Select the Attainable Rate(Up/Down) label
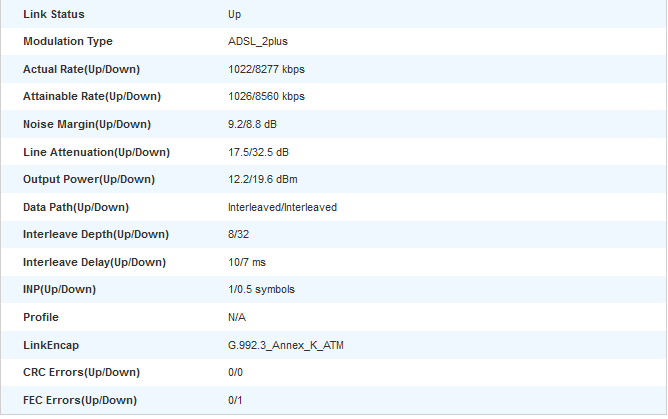The image size is (668, 419). pos(92,96)
